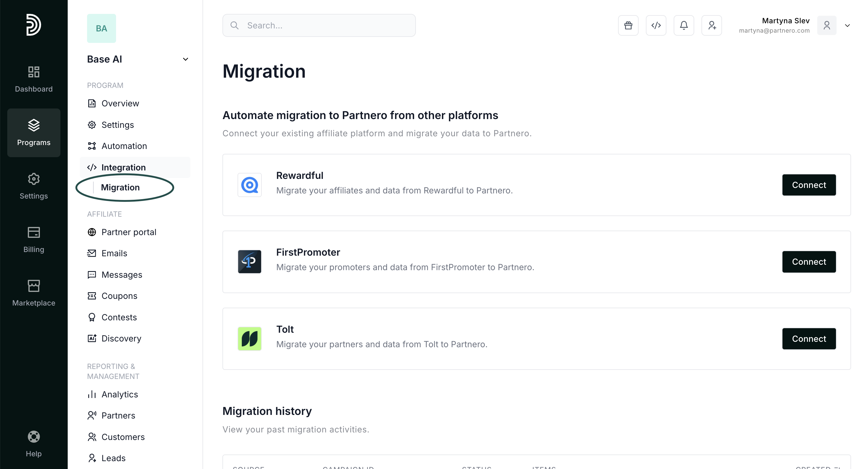
Task: Open the developer code icon in header
Action: 656,25
